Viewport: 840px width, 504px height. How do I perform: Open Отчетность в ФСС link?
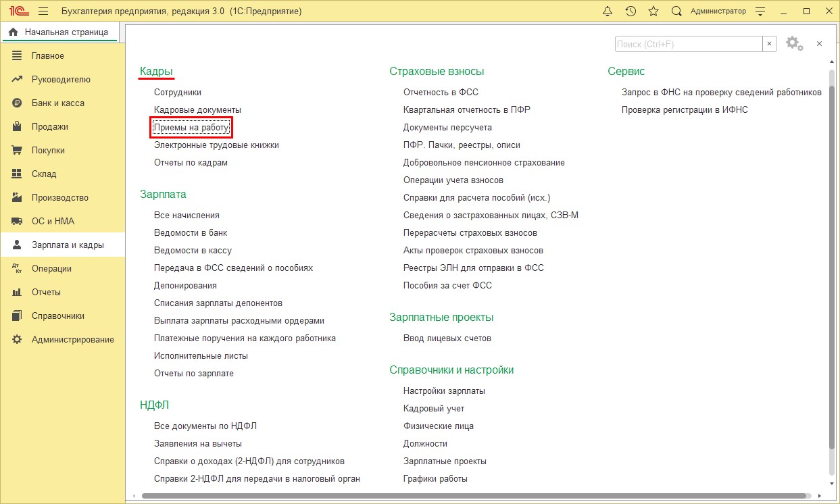point(441,92)
